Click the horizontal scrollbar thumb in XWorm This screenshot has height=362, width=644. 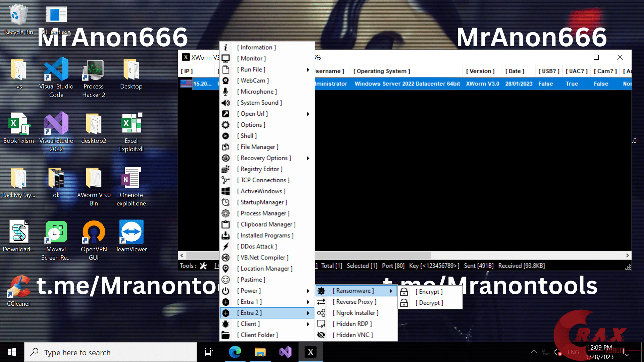372,255
